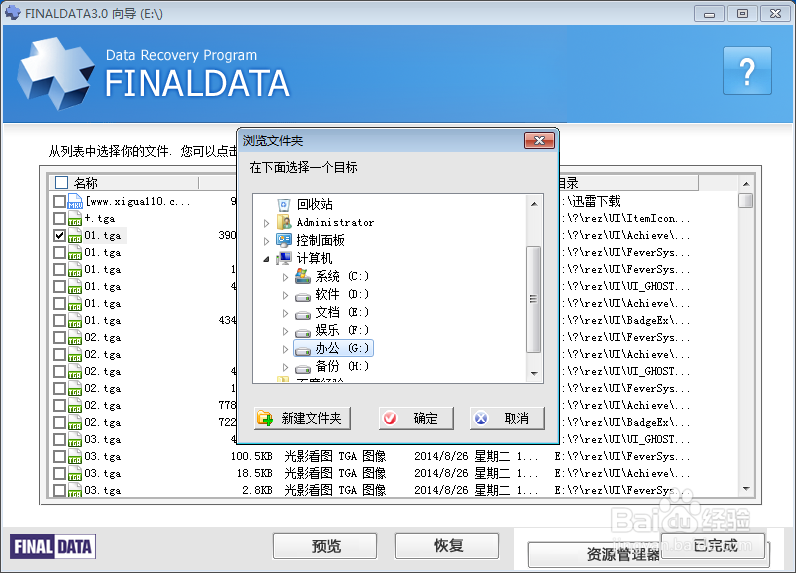The height and width of the screenshot is (573, 796).
Task: Confirm with the 确定 button
Action: pos(416,419)
